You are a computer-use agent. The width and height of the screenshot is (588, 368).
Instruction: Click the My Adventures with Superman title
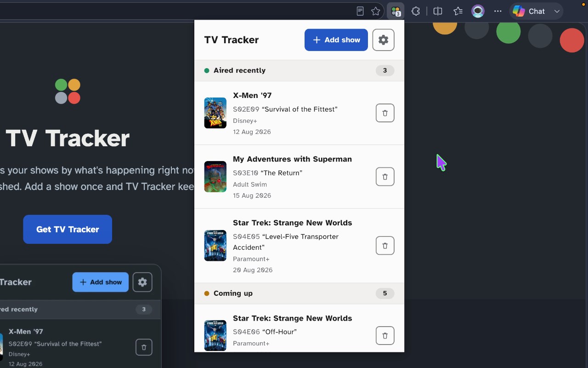[292, 159]
